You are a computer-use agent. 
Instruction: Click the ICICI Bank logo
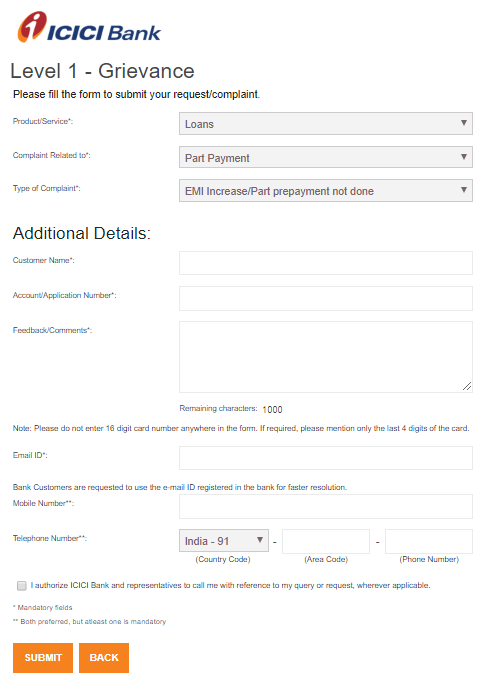(89, 27)
